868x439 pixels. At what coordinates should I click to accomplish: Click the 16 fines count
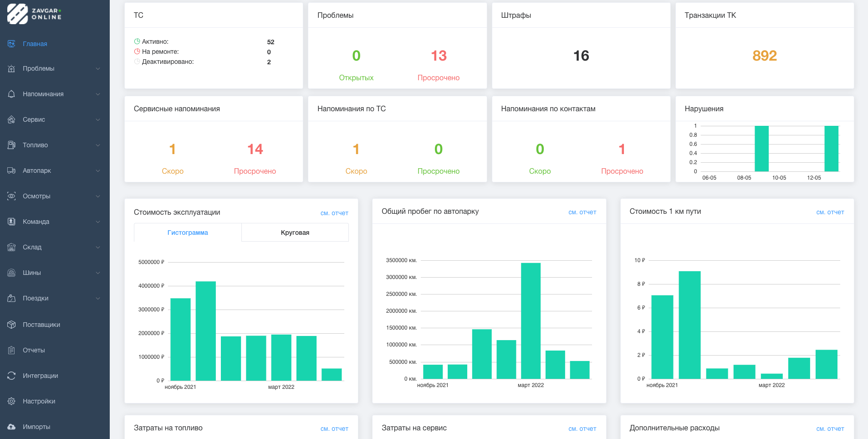[x=581, y=56]
